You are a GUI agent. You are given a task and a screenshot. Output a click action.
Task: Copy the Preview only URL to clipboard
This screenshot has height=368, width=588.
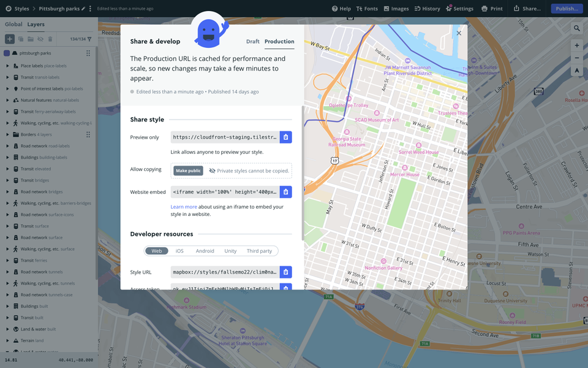[285, 137]
